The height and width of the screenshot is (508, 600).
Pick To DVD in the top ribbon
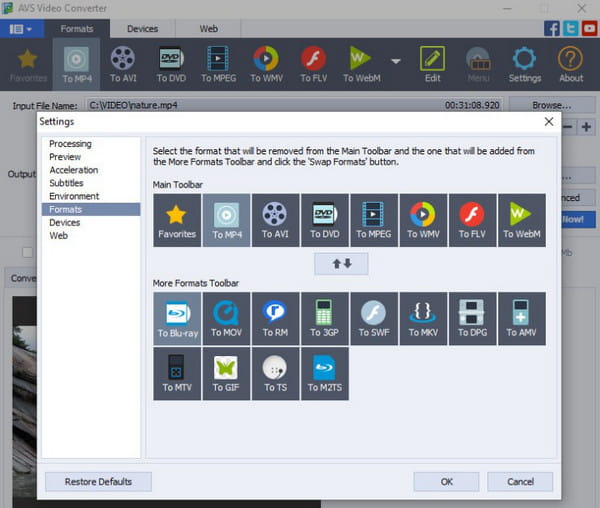[x=171, y=64]
